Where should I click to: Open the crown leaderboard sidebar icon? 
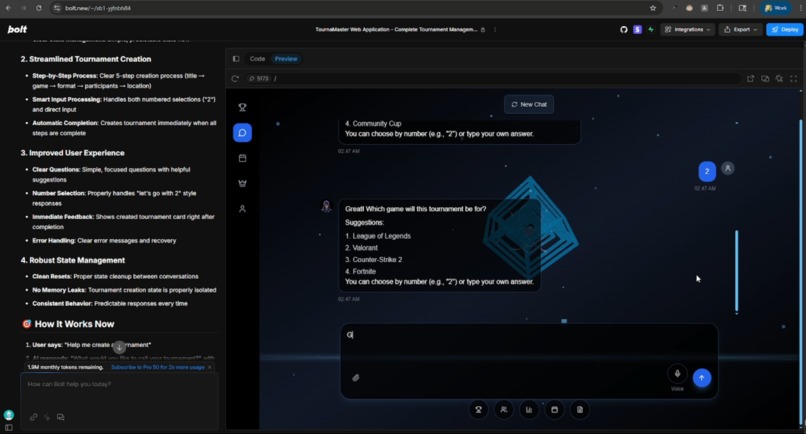(x=242, y=183)
